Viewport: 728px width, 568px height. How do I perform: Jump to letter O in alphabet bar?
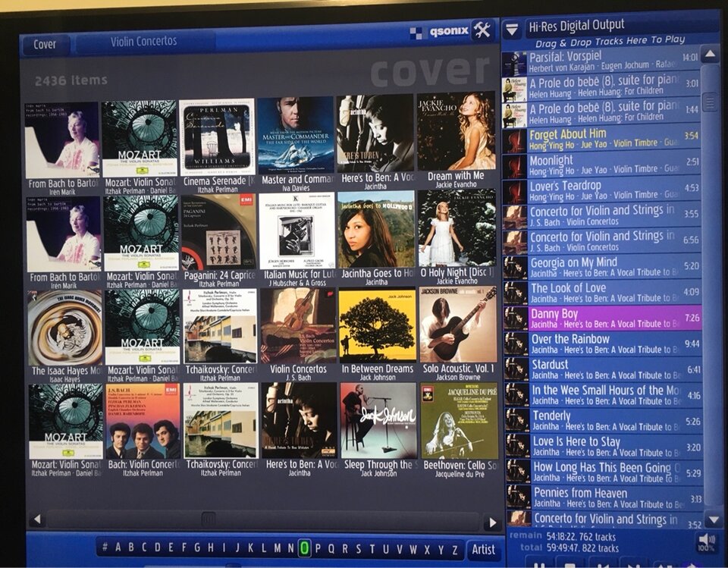(304, 548)
